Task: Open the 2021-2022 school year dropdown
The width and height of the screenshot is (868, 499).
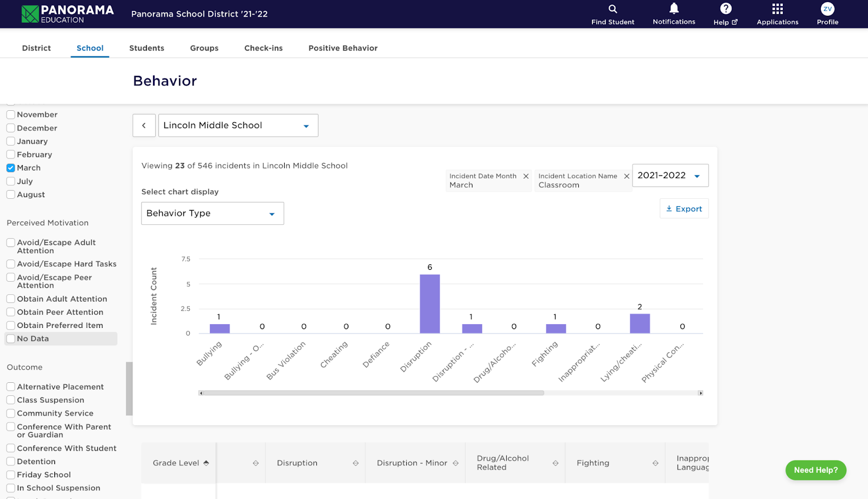Action: pos(670,175)
